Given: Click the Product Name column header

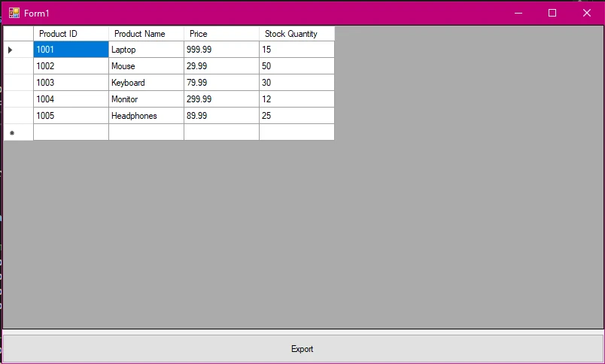Looking at the screenshot, I should pos(146,34).
